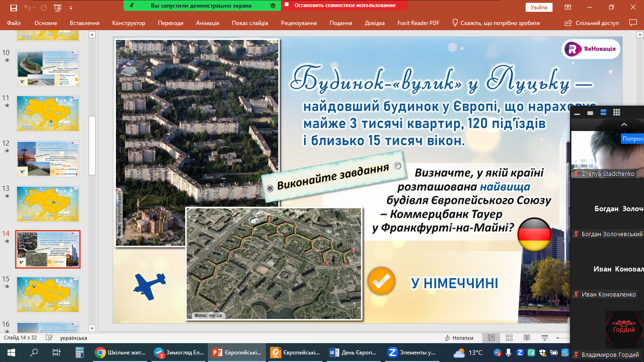The image size is (644, 362).
Task: Click the ReНовація logo on the slide
Action: pyautogui.click(x=591, y=49)
